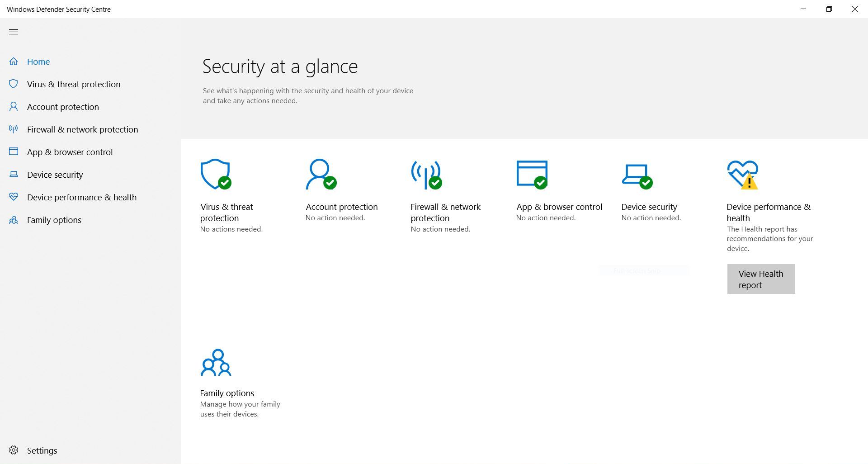Click the App & browser control tile title
Image resolution: width=868 pixels, height=464 pixels.
click(559, 207)
